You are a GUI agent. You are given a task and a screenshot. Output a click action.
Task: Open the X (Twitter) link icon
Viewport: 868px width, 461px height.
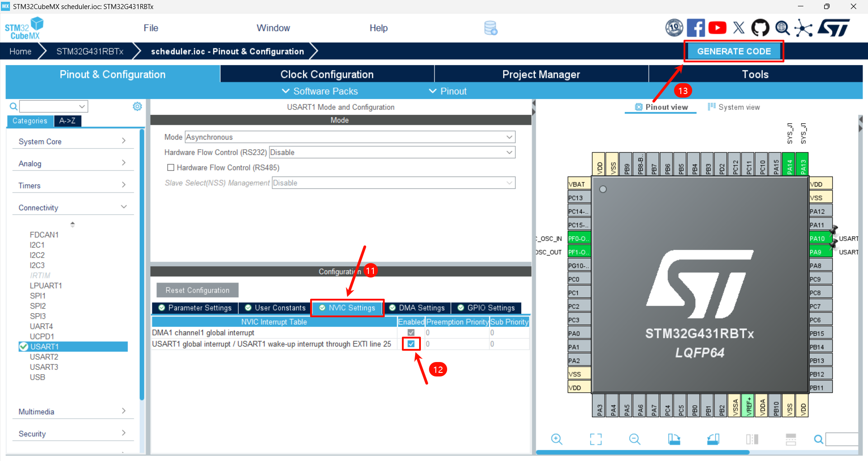(x=739, y=28)
